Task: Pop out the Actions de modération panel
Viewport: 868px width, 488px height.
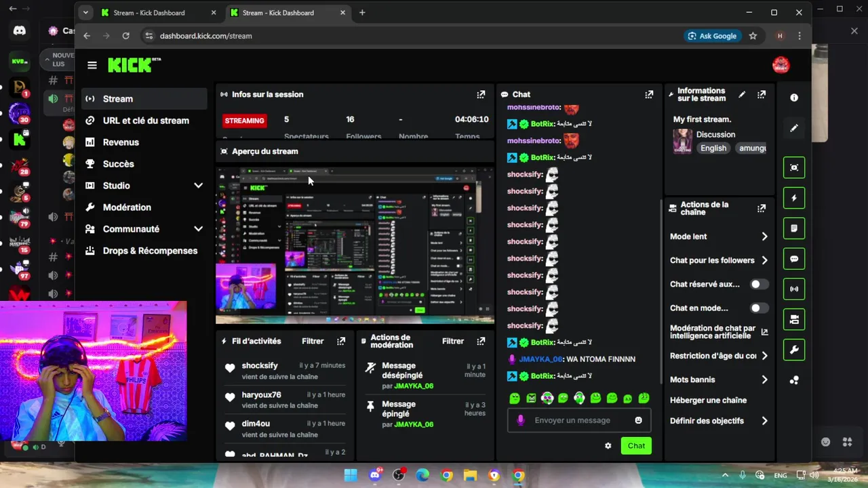Action: [x=481, y=342]
